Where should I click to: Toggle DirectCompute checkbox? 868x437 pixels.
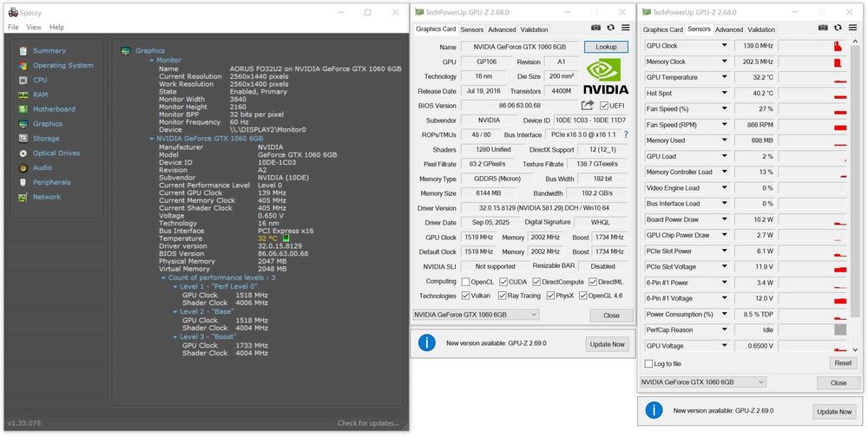536,282
